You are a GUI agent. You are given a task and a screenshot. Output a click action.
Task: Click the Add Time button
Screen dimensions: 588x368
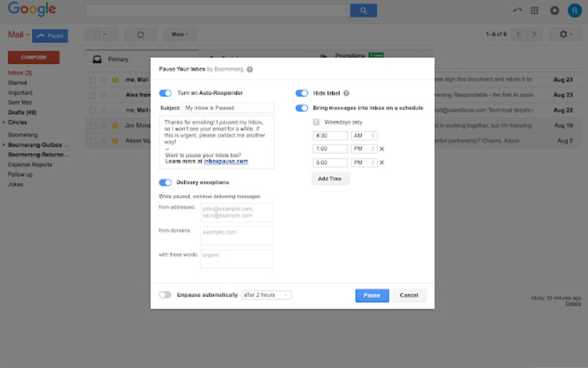click(x=330, y=179)
